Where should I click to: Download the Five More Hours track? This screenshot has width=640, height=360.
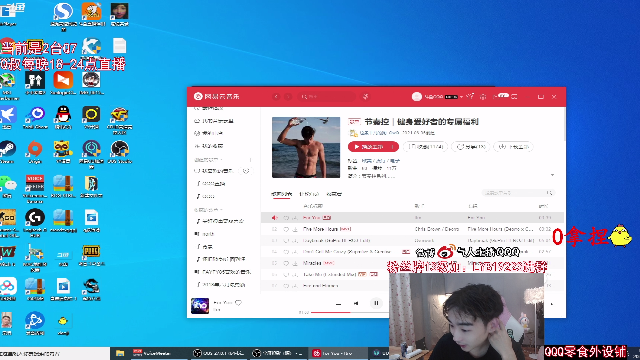point(295,229)
